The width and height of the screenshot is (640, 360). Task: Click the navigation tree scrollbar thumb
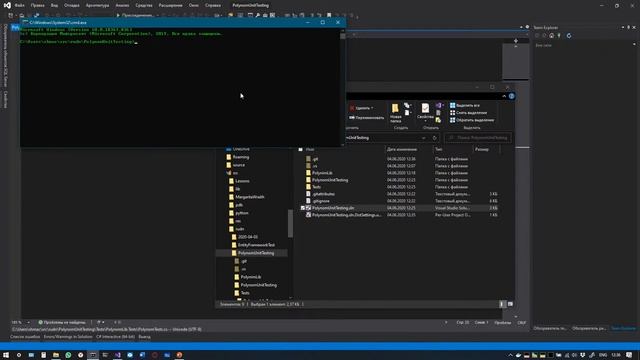click(x=290, y=223)
